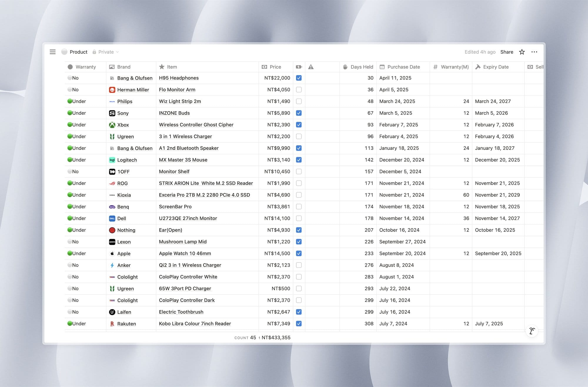This screenshot has width=588, height=387.
Task: Open the Expiry Date column options
Action: pyautogui.click(x=496, y=67)
